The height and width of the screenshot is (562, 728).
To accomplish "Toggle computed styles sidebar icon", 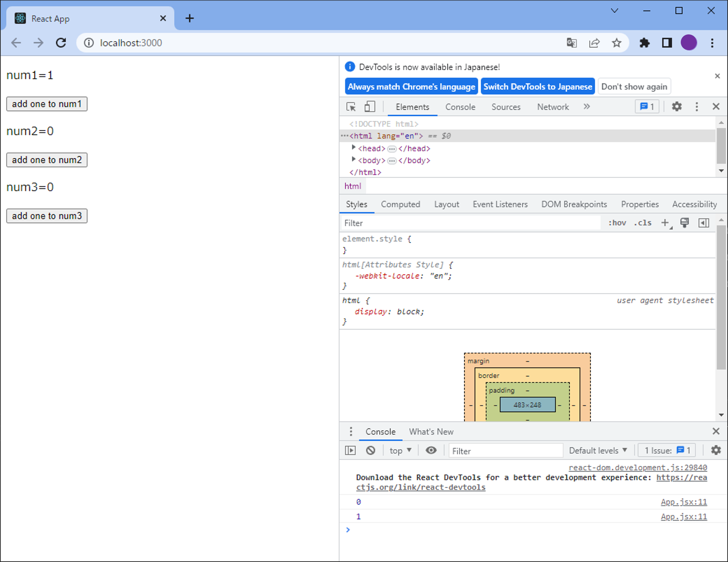I will tap(704, 223).
